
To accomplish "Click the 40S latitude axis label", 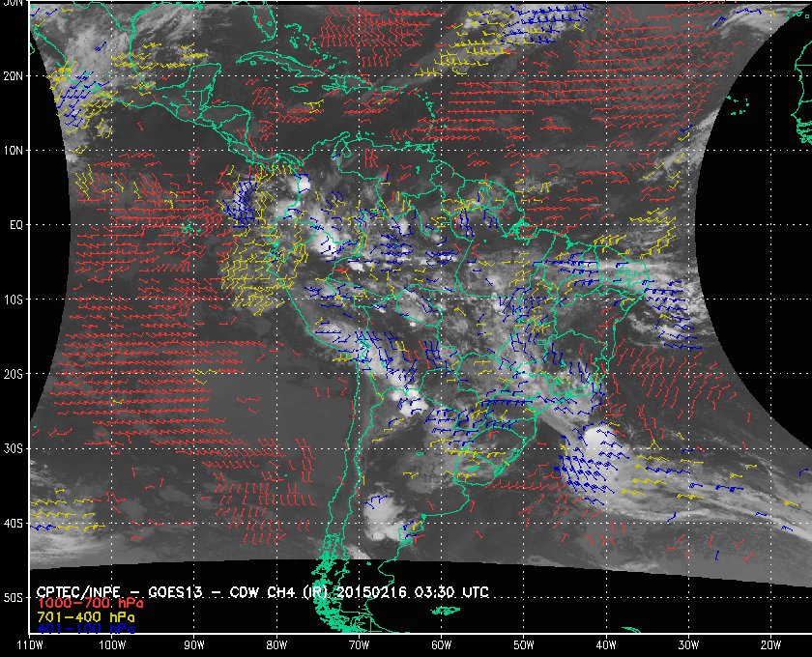I will pyautogui.click(x=14, y=524).
